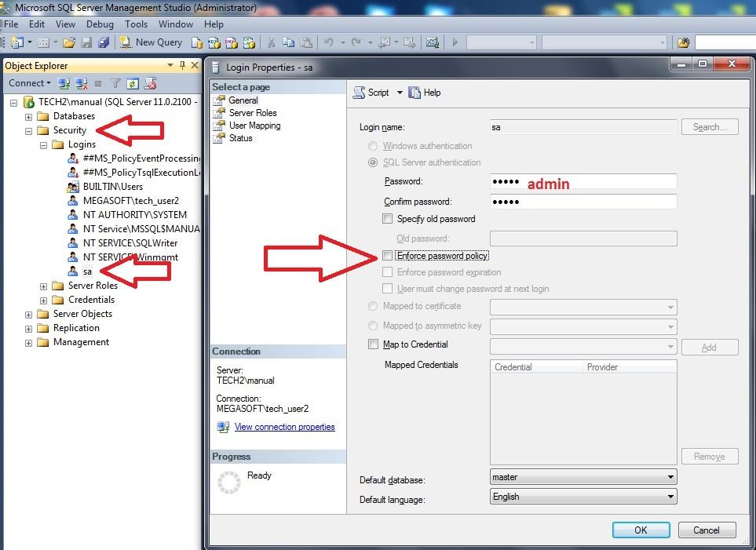Click the Open File folder icon

69,42
